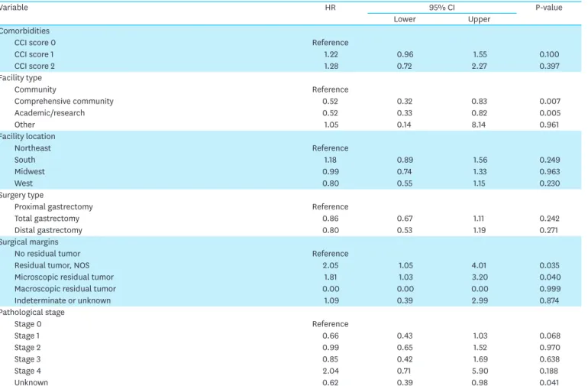This screenshot has height=386, width=588.
Task: Click HR value 2.04 for Stage 4
Action: coord(331,371)
